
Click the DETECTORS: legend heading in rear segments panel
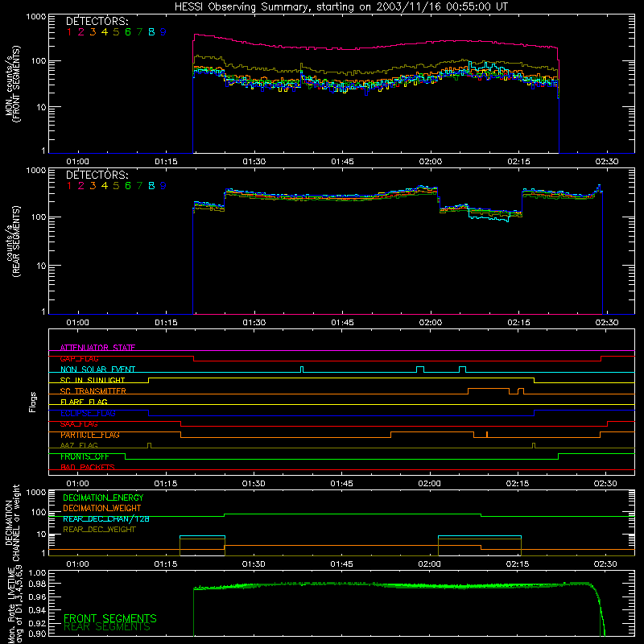tap(97, 175)
